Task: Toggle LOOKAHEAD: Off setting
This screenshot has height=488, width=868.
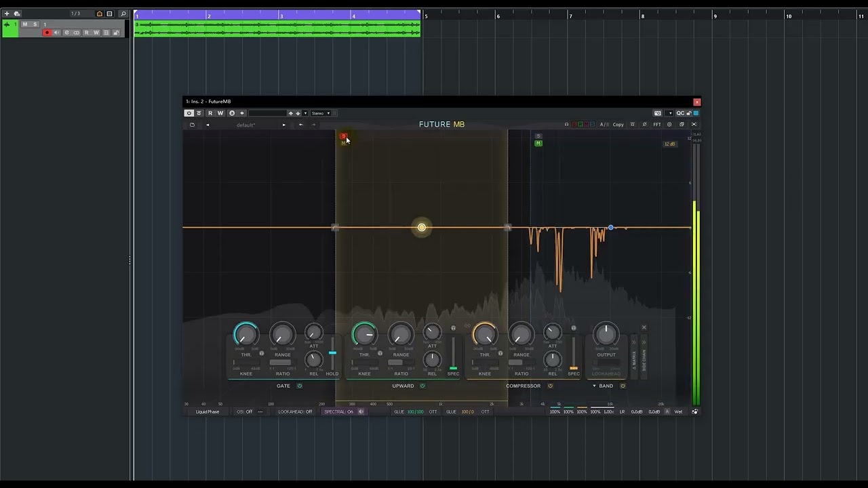Action: click(x=295, y=411)
